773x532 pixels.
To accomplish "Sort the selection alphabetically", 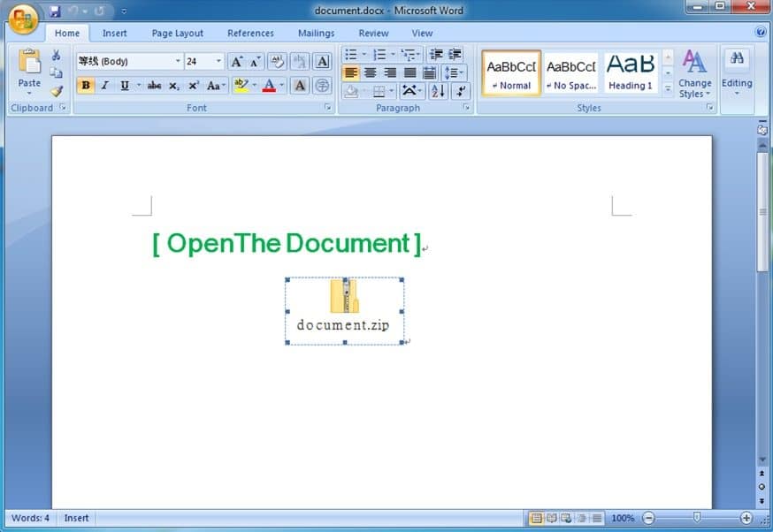I will coord(438,91).
